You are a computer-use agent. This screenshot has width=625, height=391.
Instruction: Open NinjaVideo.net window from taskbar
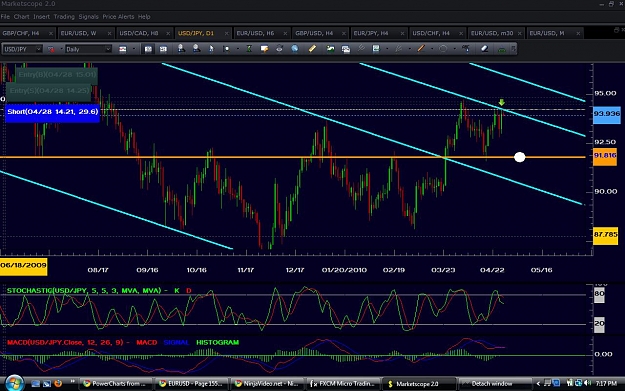(x=268, y=383)
